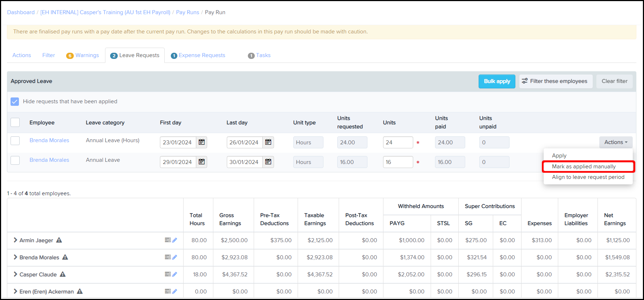
Task: Open the Actions dropdown in leave row
Action: pyautogui.click(x=616, y=142)
